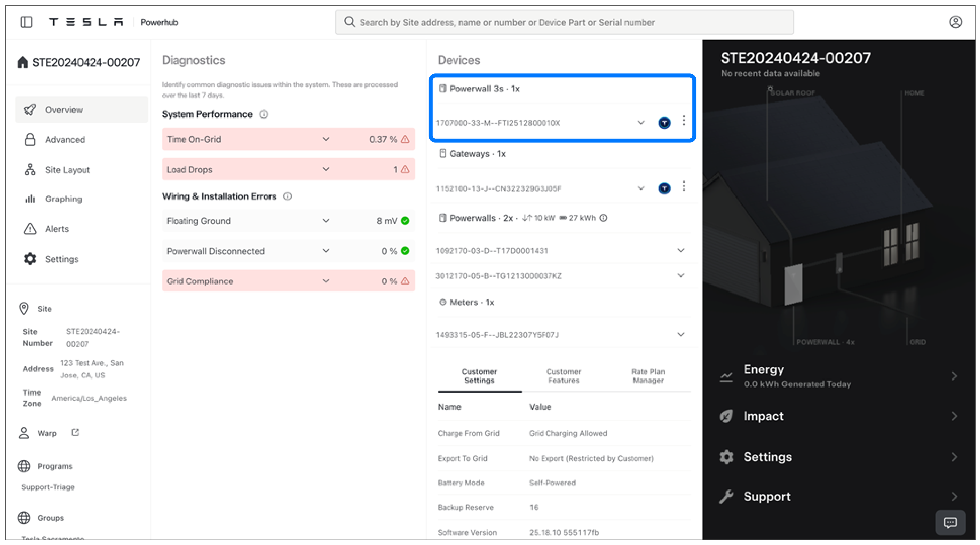Click System Performance info icon
The image size is (980, 545).
[264, 115]
